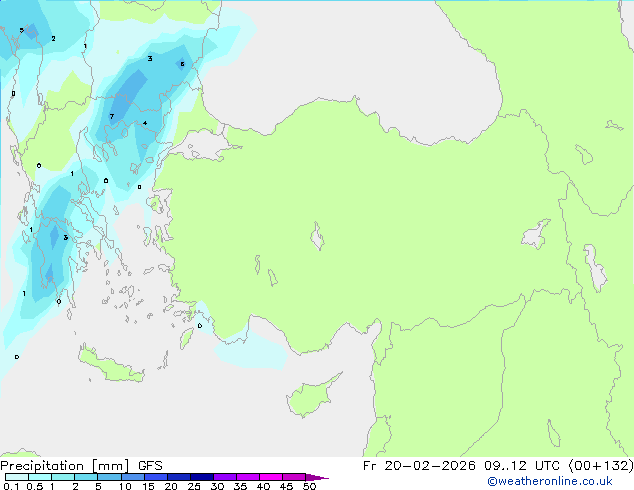
Task: Click the legend swatch between 0.1 and 0.5
Action: pyautogui.click(x=17, y=477)
